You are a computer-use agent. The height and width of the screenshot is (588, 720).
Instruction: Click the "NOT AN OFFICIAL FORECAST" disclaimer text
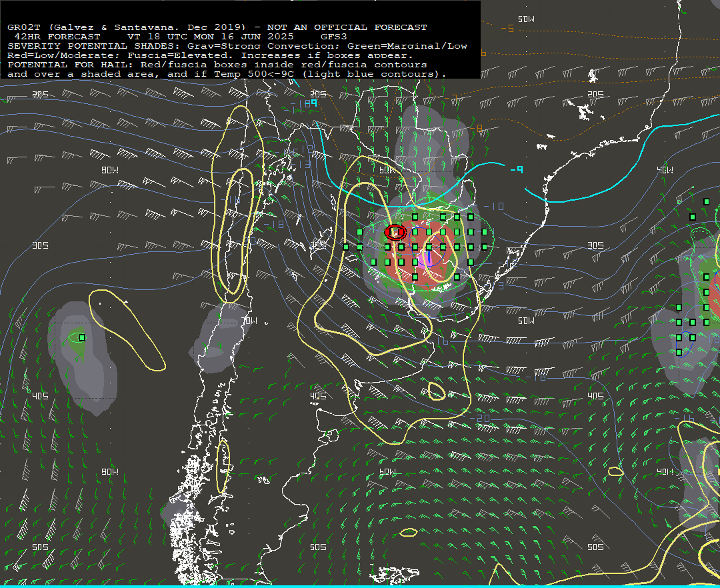[x=347, y=27]
